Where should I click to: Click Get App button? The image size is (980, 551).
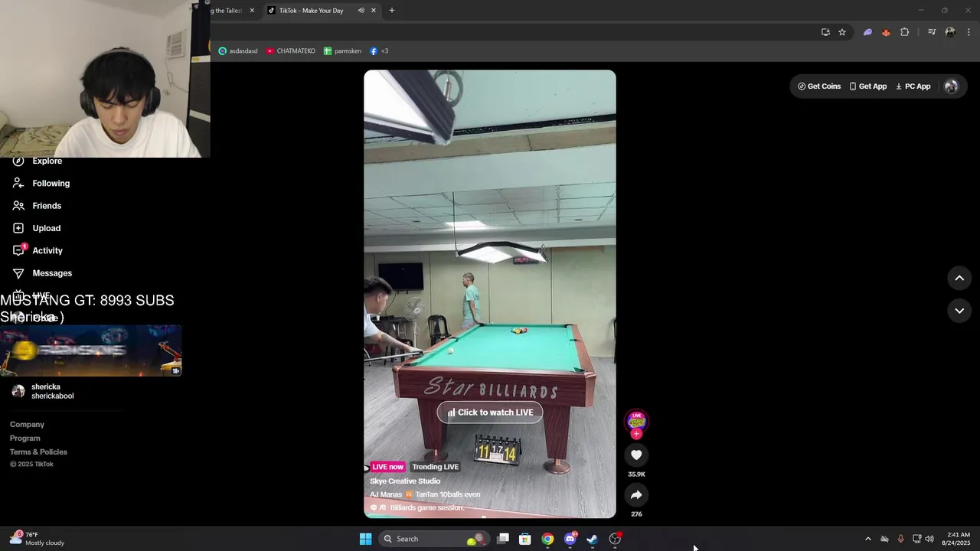click(867, 86)
